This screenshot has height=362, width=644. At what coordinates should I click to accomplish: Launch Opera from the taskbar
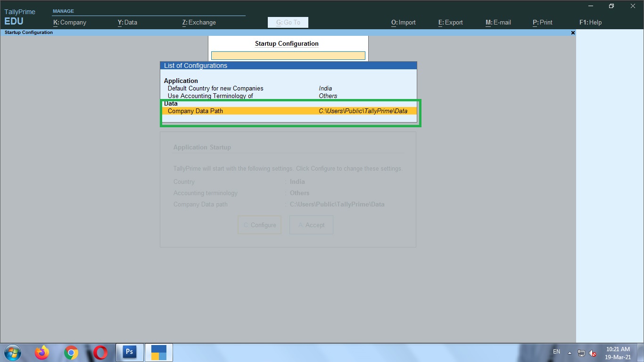click(100, 352)
